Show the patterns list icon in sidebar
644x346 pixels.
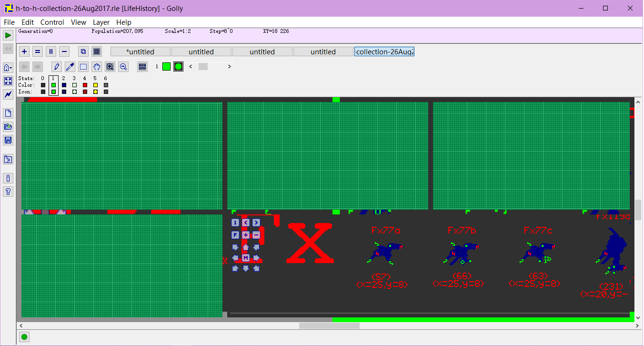point(8,159)
